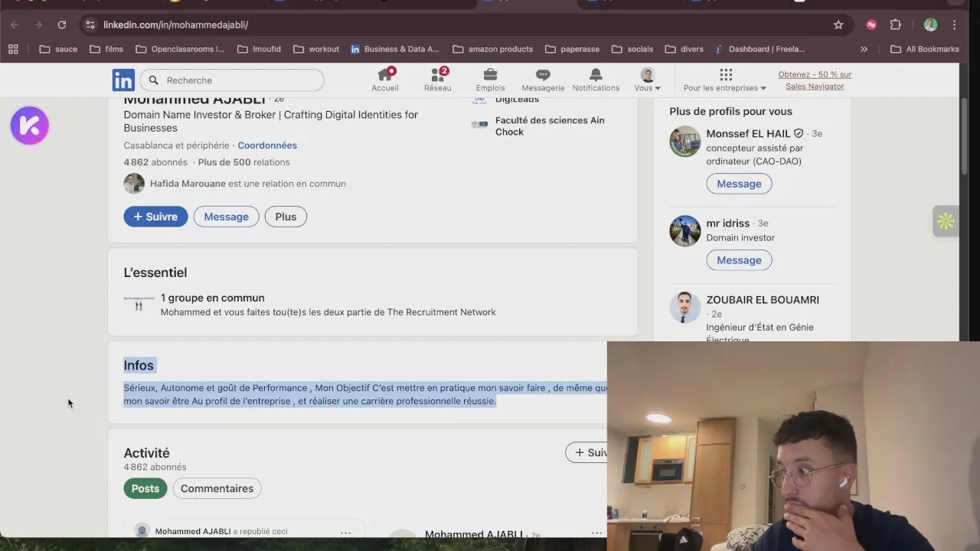Select the Posts activity filter

coord(145,488)
